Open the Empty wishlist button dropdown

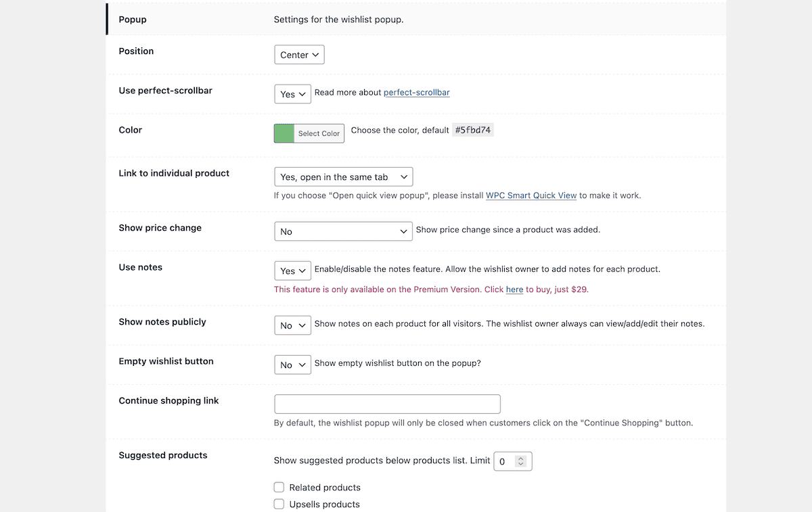point(292,365)
